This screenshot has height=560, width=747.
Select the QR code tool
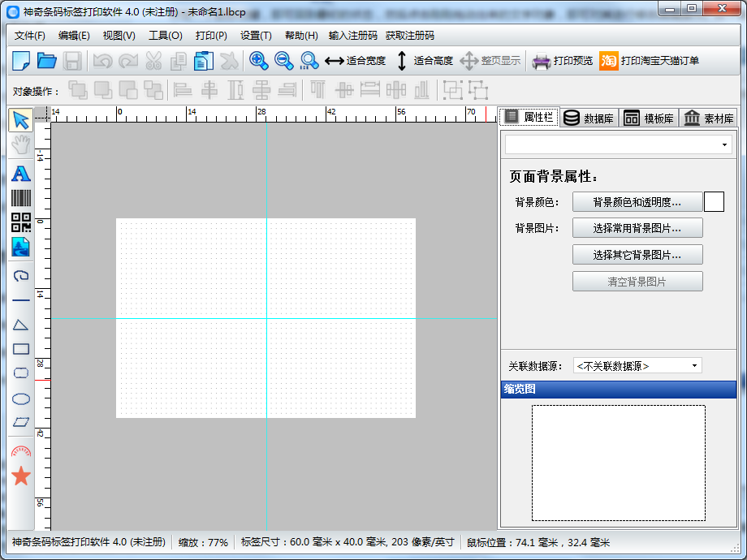20,223
